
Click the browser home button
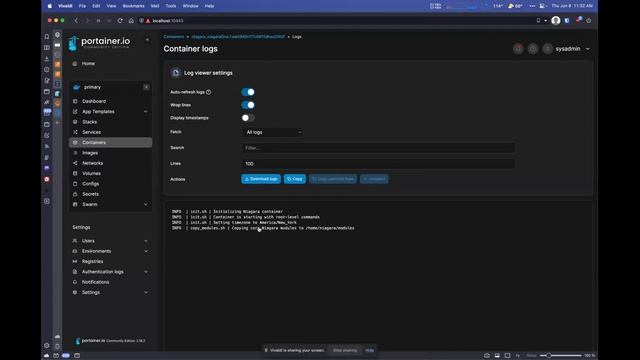[x=131, y=20]
